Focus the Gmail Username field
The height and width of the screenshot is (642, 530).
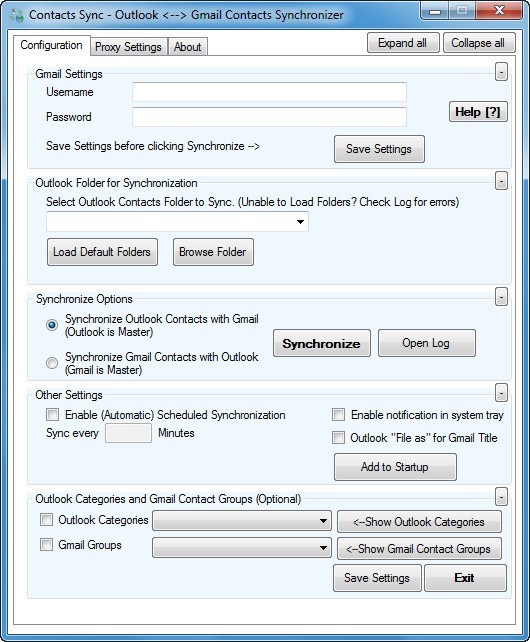(269, 92)
